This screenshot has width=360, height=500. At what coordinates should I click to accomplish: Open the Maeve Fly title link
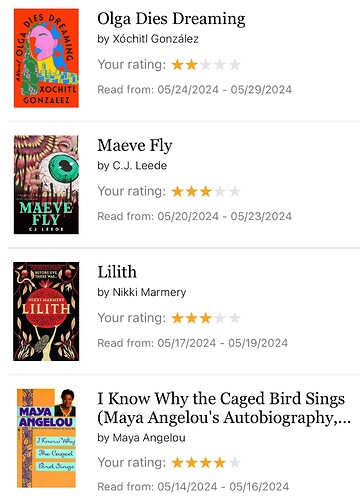pyautogui.click(x=135, y=146)
